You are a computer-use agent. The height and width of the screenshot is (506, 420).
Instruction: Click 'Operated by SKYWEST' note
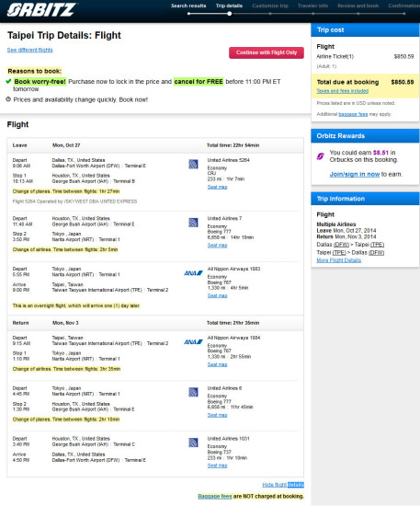(74, 201)
